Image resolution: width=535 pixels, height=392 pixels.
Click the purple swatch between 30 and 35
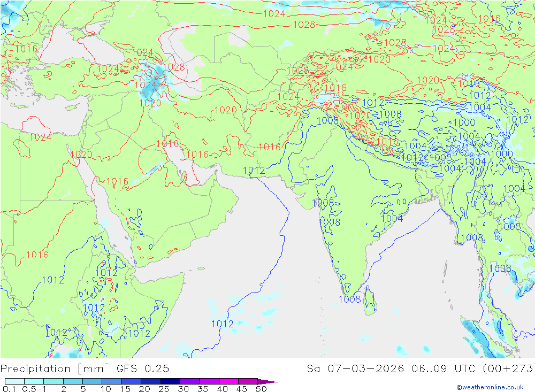coord(190,381)
